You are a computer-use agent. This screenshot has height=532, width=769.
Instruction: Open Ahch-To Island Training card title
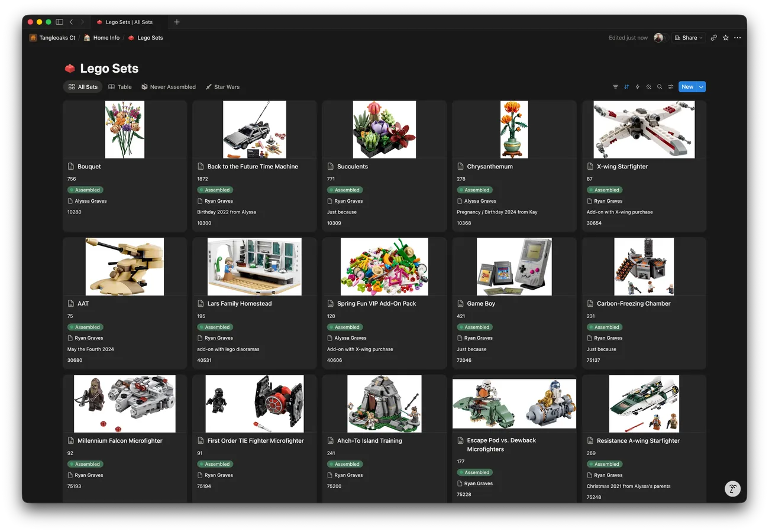click(x=370, y=441)
